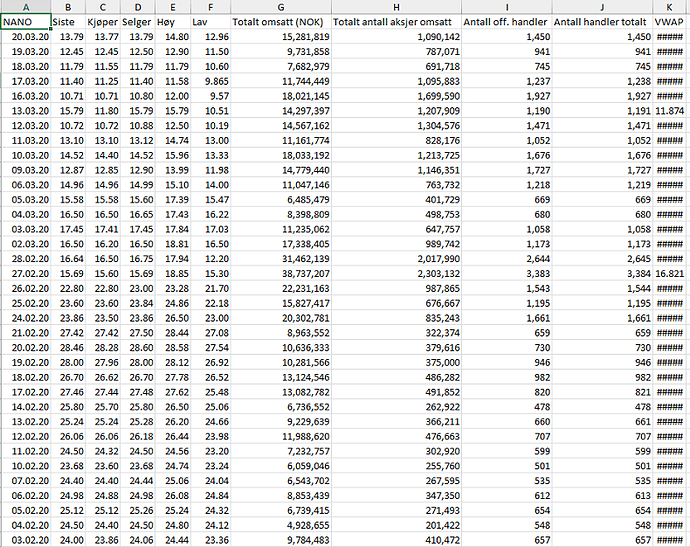Click Siste value 28.46
This screenshot has height=547, width=690.
point(68,348)
